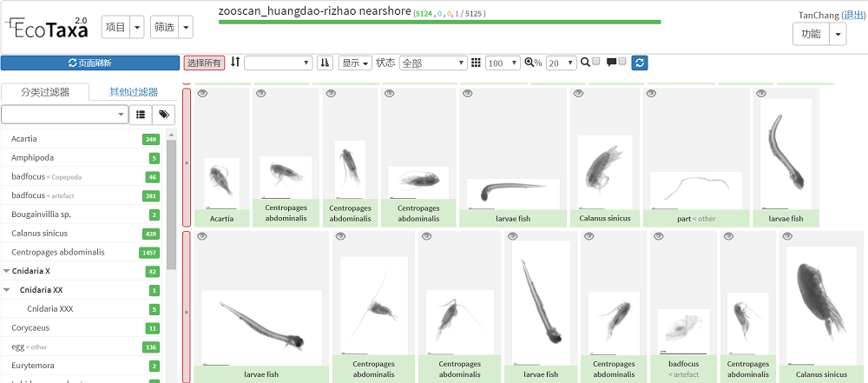Collapse the Cnidaria X tree node
The height and width of the screenshot is (383, 868).
click(7, 271)
